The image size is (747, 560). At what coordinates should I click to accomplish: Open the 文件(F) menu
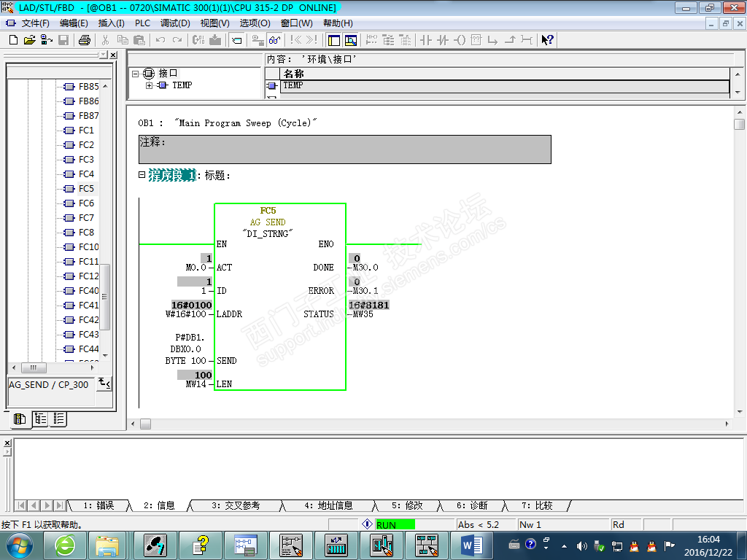tap(35, 23)
